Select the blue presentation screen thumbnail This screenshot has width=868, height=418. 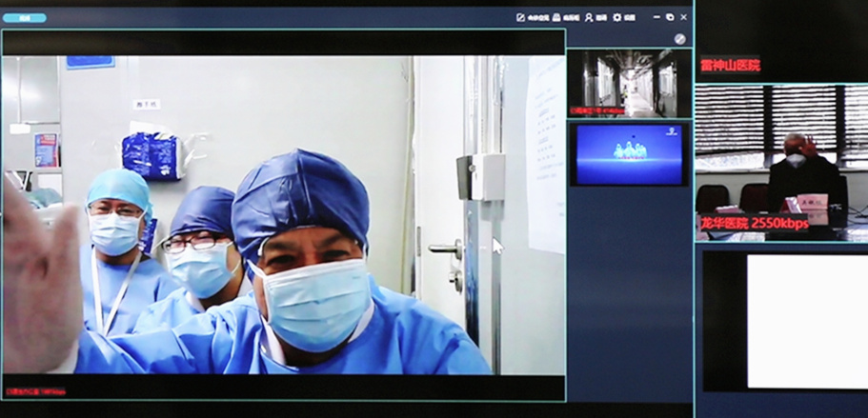629,153
